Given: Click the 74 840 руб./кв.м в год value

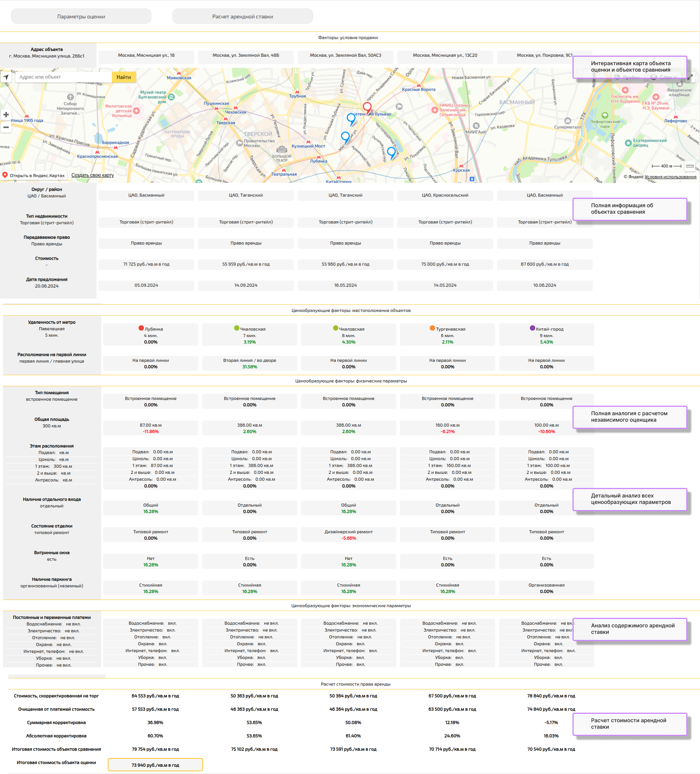Looking at the screenshot, I should (551, 709).
